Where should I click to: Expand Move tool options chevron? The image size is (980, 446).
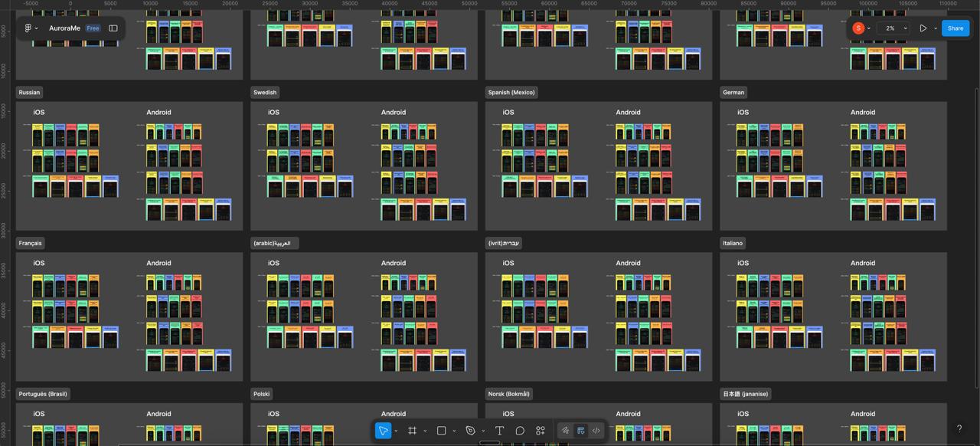[396, 431]
